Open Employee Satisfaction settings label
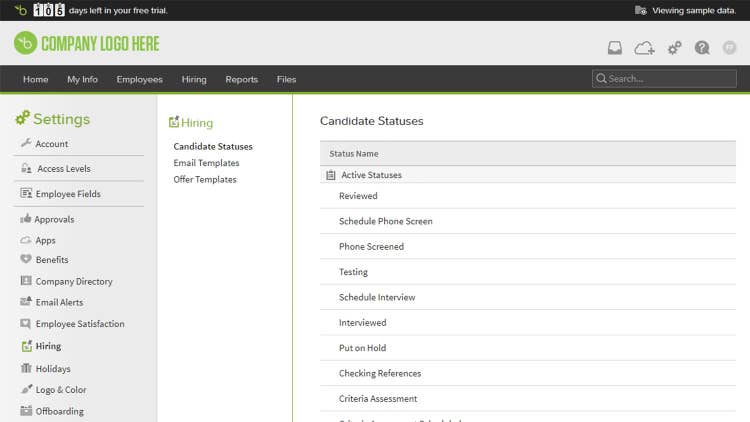The height and width of the screenshot is (422, 750). 80,324
